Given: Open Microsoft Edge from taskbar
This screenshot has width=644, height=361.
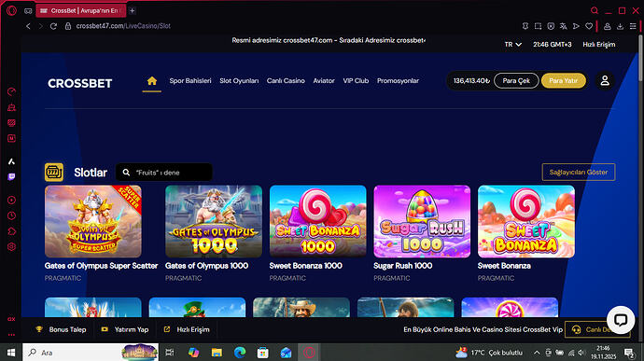Looking at the screenshot, I should pyautogui.click(x=240, y=353).
